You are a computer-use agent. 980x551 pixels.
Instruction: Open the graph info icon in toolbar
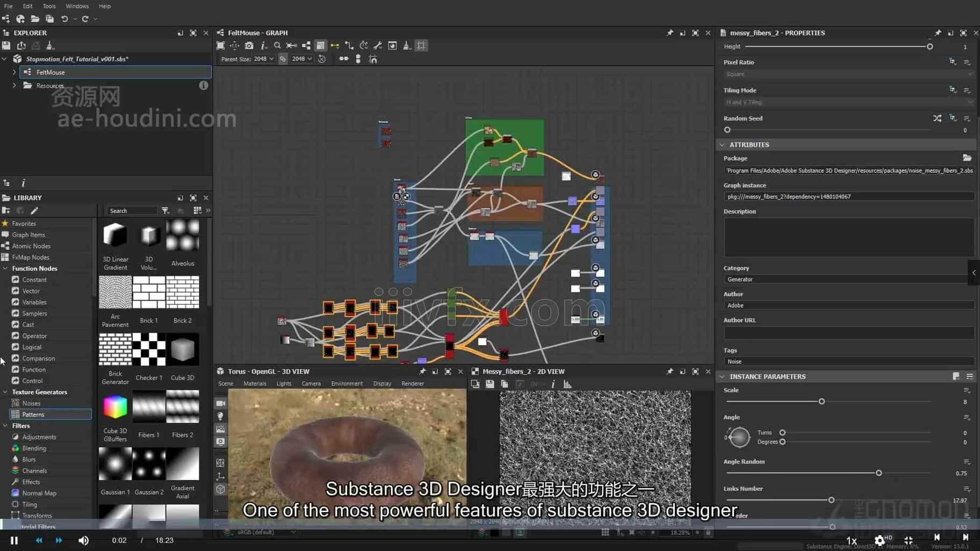point(263,46)
